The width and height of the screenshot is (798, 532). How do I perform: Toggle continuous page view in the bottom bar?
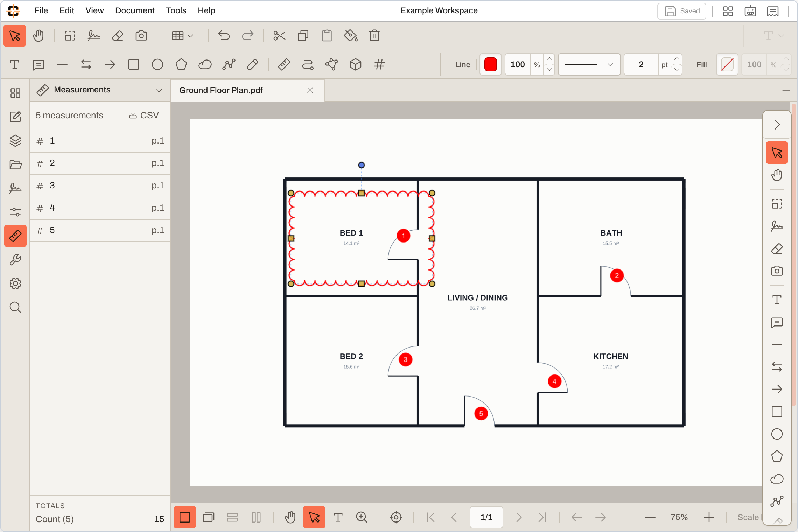232,517
